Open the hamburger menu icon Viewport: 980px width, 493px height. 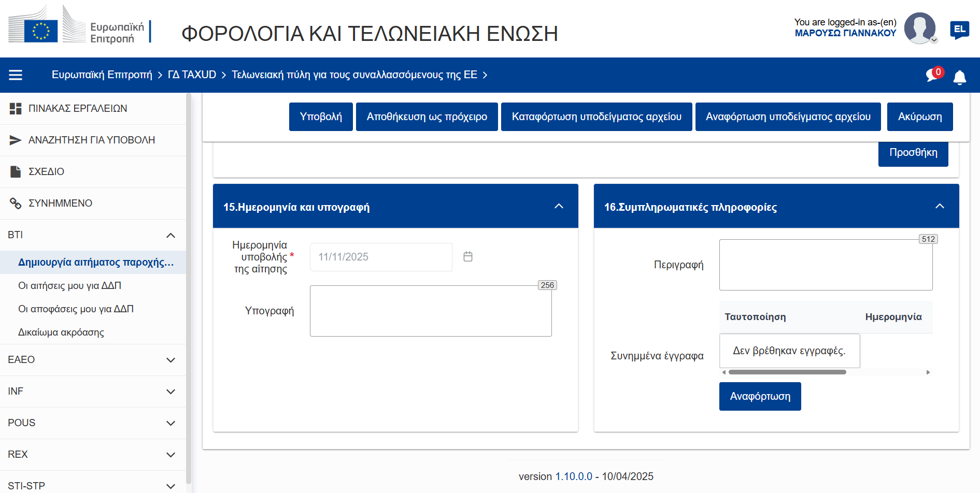click(16, 75)
